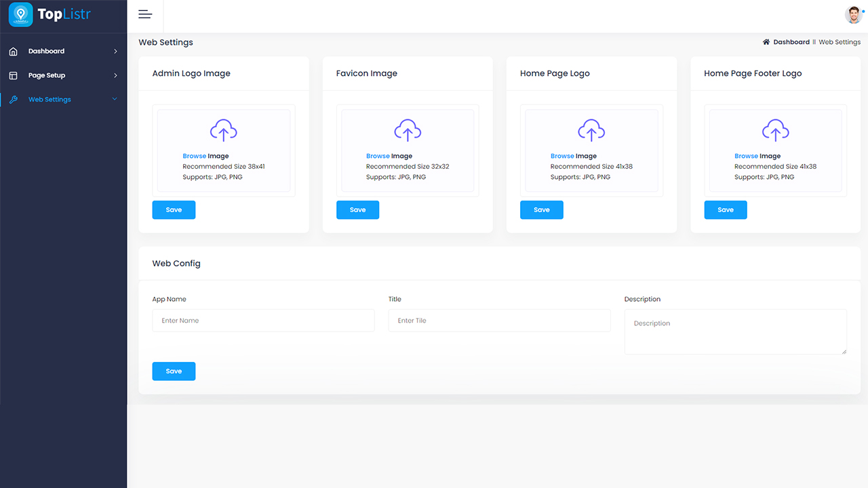Click the upload cloud icon under Favicon Image

pyautogui.click(x=408, y=129)
